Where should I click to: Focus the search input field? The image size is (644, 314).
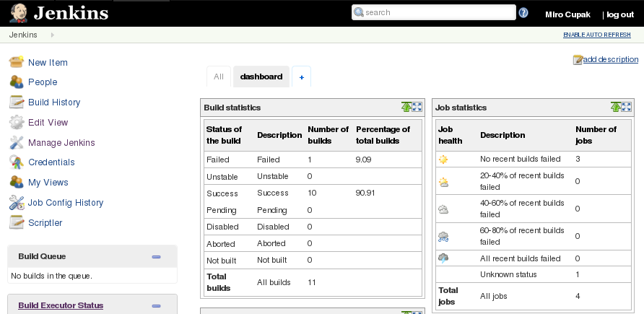(434, 12)
